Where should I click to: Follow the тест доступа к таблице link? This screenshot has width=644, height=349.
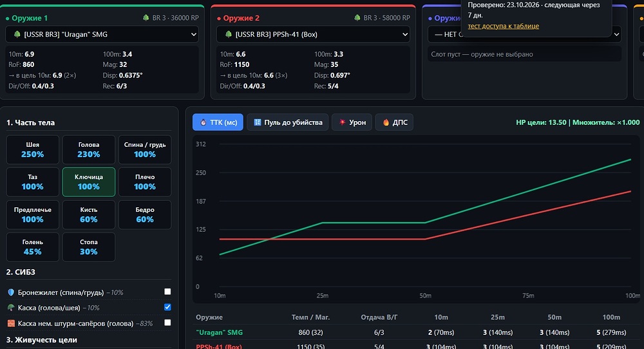pos(503,26)
